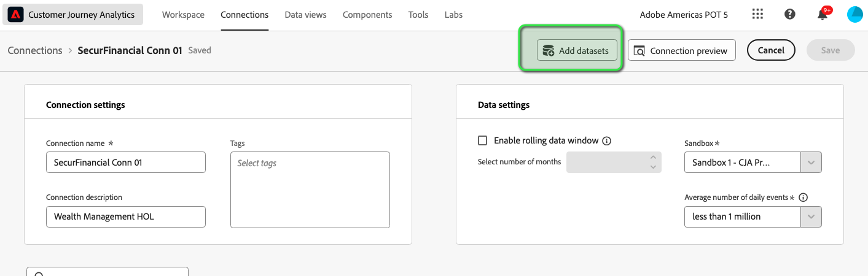868x276 pixels.
Task: Open Average number of daily events dropdown
Action: (x=811, y=217)
